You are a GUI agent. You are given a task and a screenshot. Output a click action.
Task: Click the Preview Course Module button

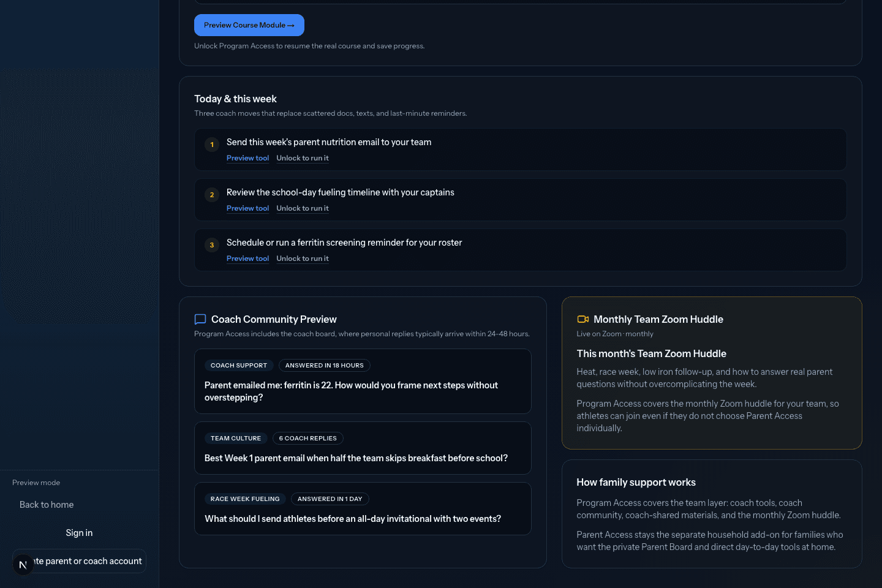249,25
